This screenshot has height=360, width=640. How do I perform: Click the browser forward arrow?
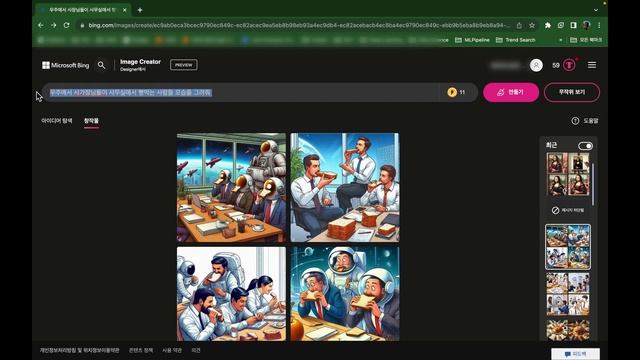pyautogui.click(x=53, y=25)
